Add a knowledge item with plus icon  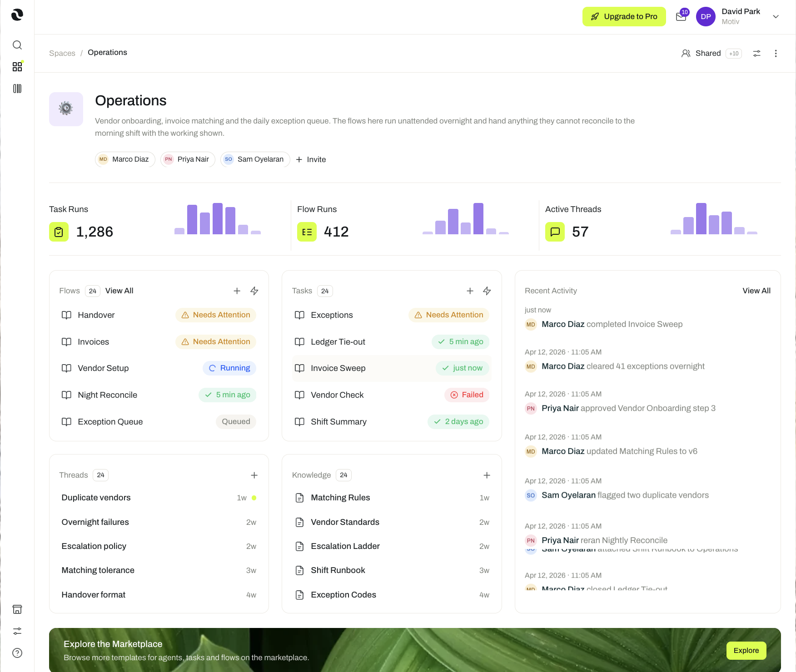pos(487,475)
